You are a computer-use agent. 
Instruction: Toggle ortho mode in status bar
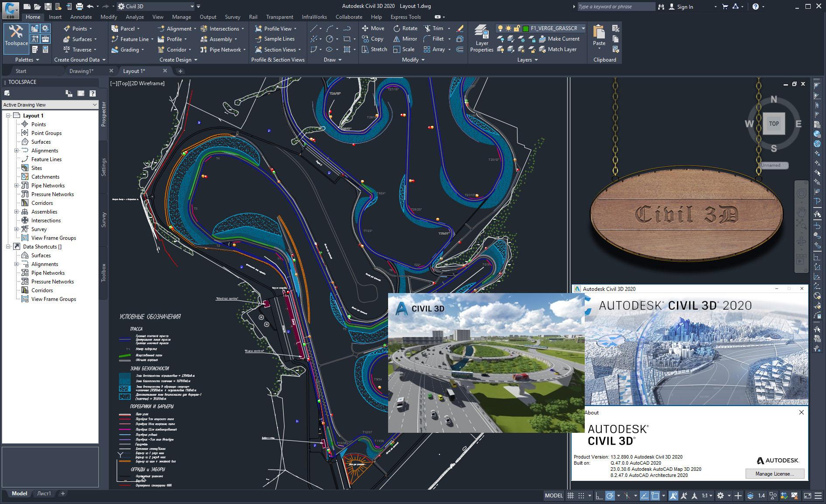599,496
